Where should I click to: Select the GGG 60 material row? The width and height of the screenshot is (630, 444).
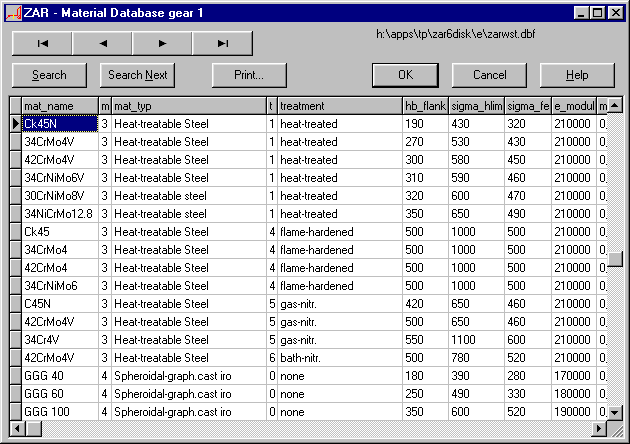(x=59, y=394)
